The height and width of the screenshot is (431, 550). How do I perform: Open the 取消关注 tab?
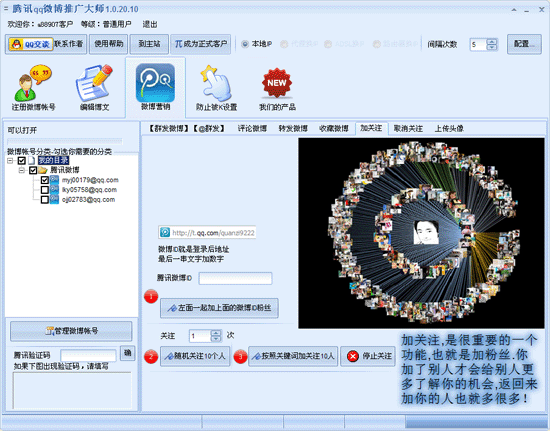coord(408,129)
